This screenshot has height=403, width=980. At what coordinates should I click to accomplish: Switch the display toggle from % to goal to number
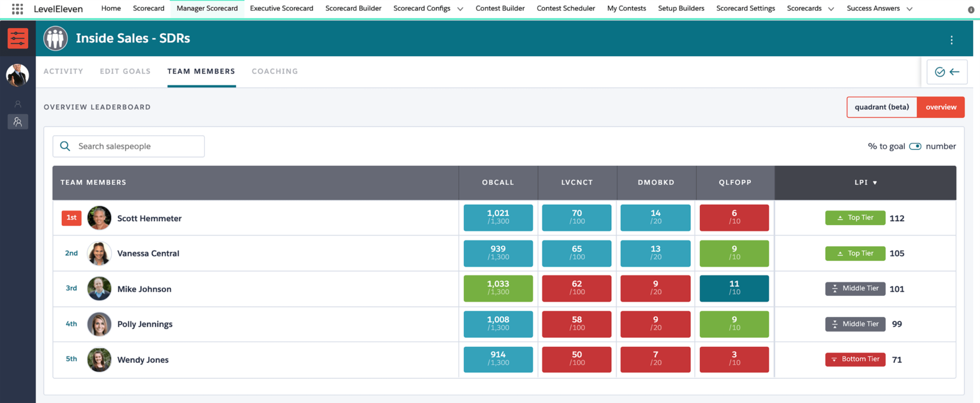pyautogui.click(x=915, y=146)
